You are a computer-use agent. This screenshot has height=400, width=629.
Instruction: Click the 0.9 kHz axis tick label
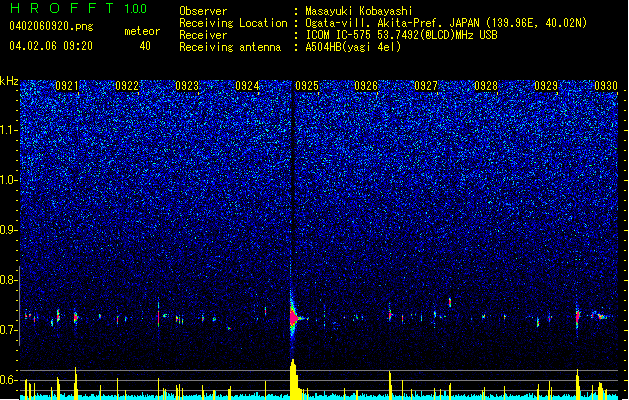(x=9, y=230)
